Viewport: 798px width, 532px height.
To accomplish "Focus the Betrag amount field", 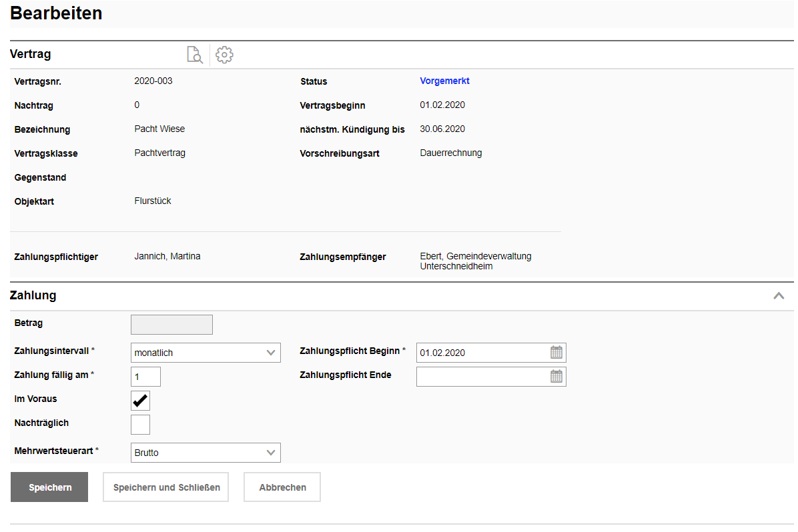I will coord(171,325).
